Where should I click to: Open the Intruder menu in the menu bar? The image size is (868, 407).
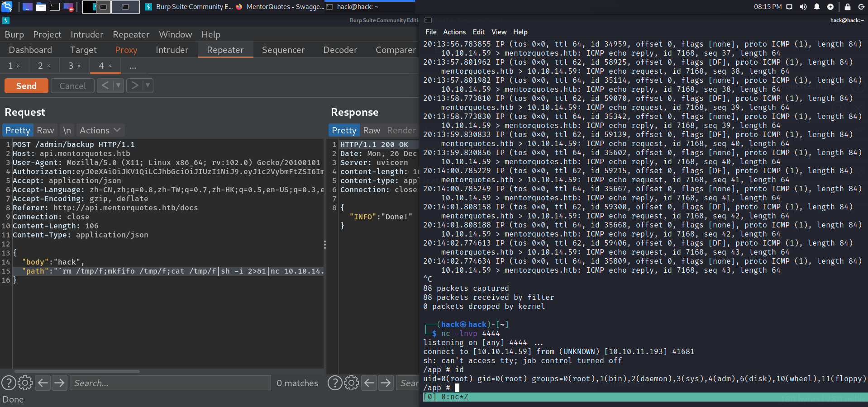click(87, 34)
